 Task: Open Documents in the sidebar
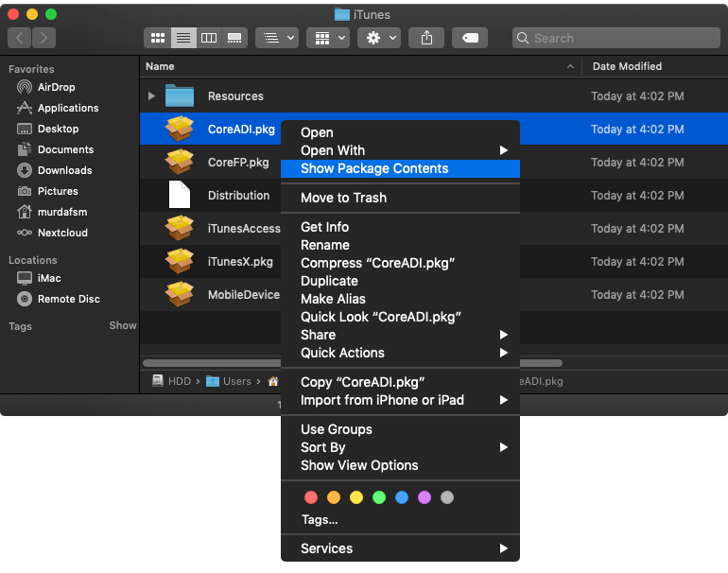pyautogui.click(x=55, y=149)
